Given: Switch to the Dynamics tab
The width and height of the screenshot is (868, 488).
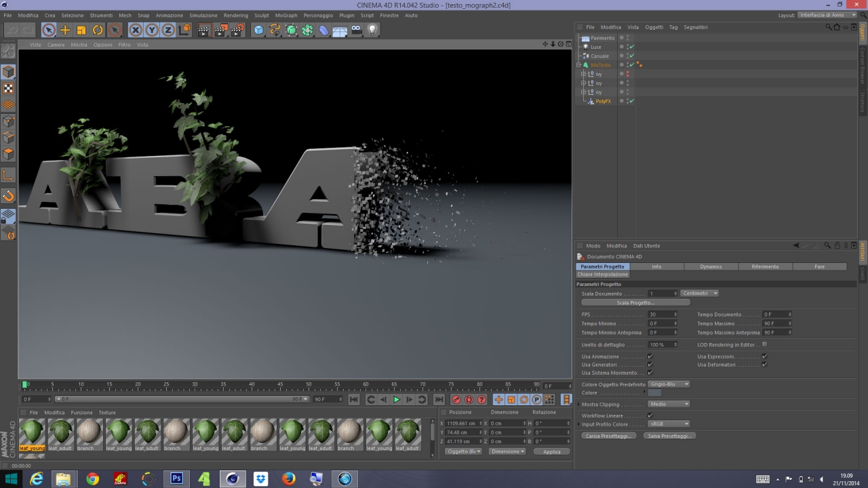Looking at the screenshot, I should [711, 266].
